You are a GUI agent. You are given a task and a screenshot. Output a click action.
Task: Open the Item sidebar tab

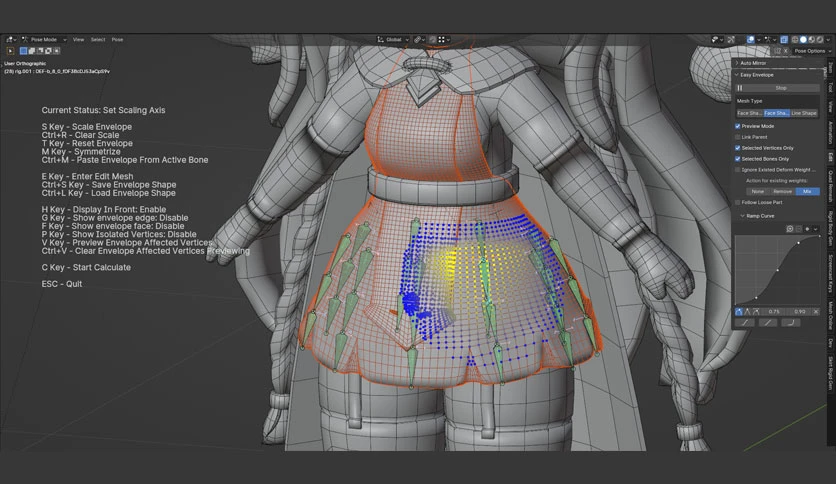[831, 67]
